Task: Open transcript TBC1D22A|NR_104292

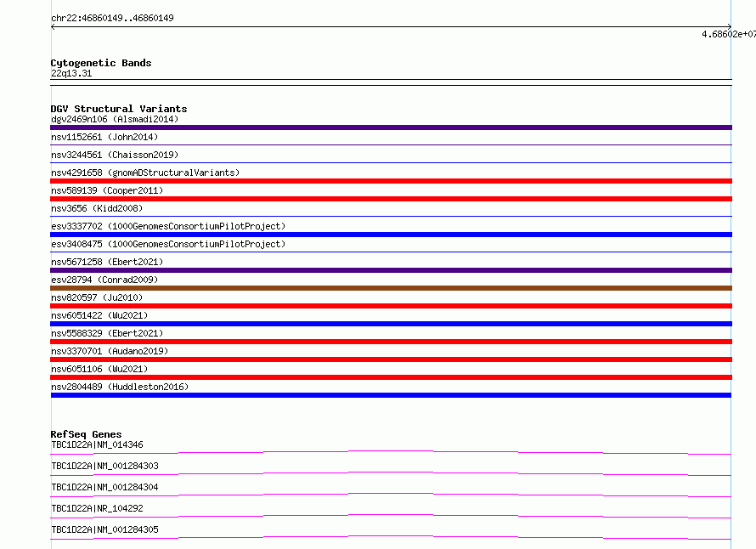Action: (x=97, y=508)
